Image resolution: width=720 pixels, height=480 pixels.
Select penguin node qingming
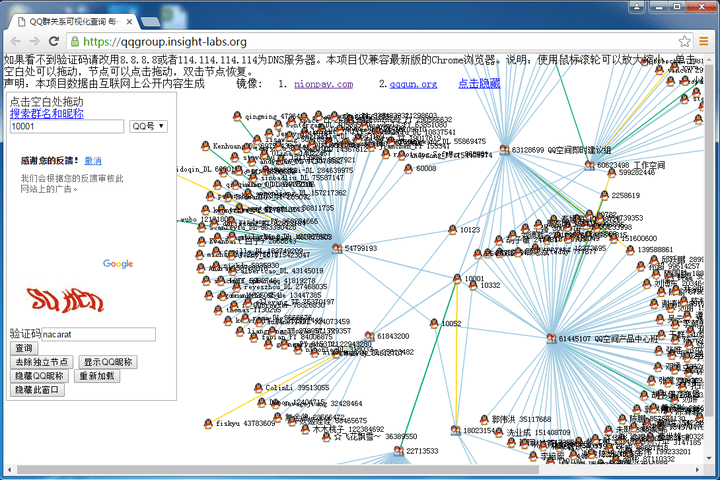click(237, 116)
